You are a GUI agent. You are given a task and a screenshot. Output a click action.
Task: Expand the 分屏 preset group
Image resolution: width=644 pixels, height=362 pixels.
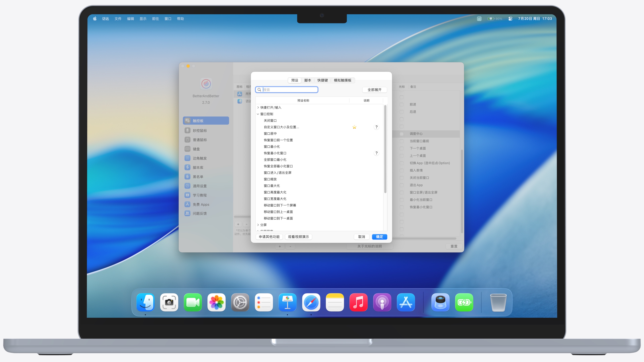click(258, 225)
